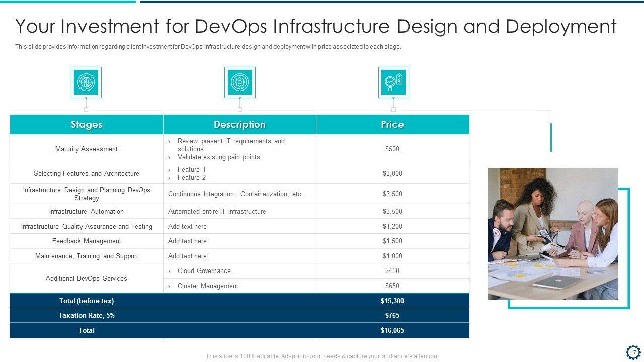
Task: Click the Total (before tax) row label
Action: click(87, 301)
